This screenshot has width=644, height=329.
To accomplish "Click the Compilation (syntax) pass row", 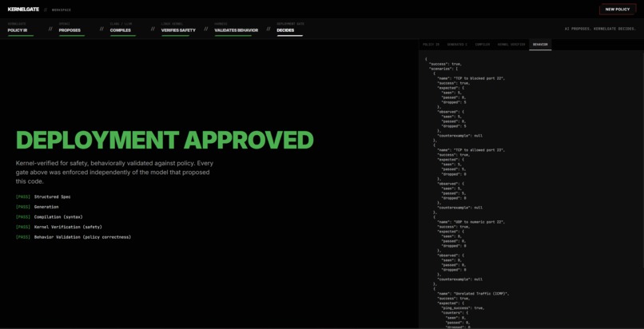I will (50, 217).
